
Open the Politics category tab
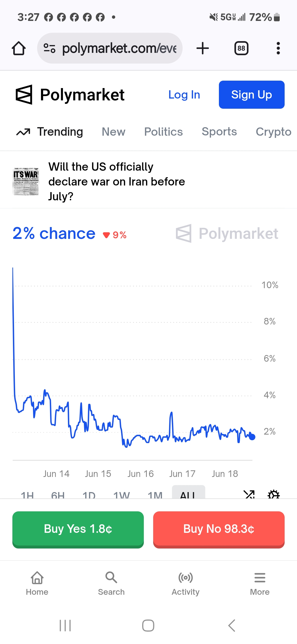coord(163,132)
